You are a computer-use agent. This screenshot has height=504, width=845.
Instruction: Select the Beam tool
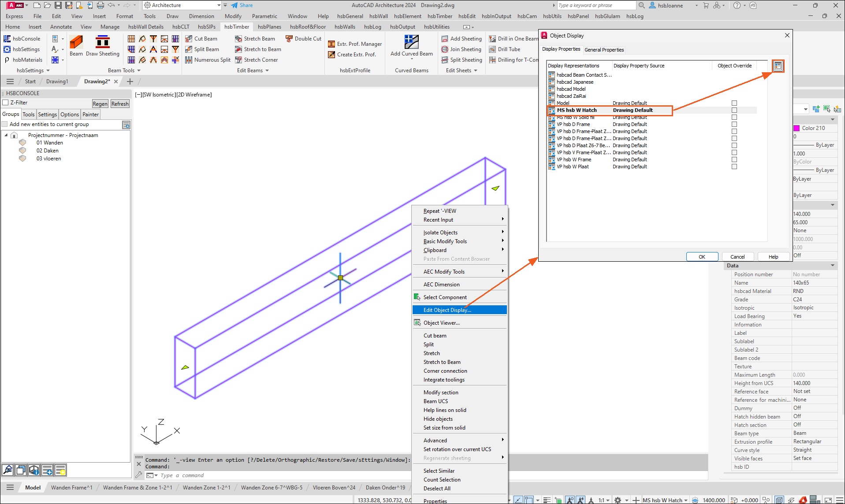[76, 46]
